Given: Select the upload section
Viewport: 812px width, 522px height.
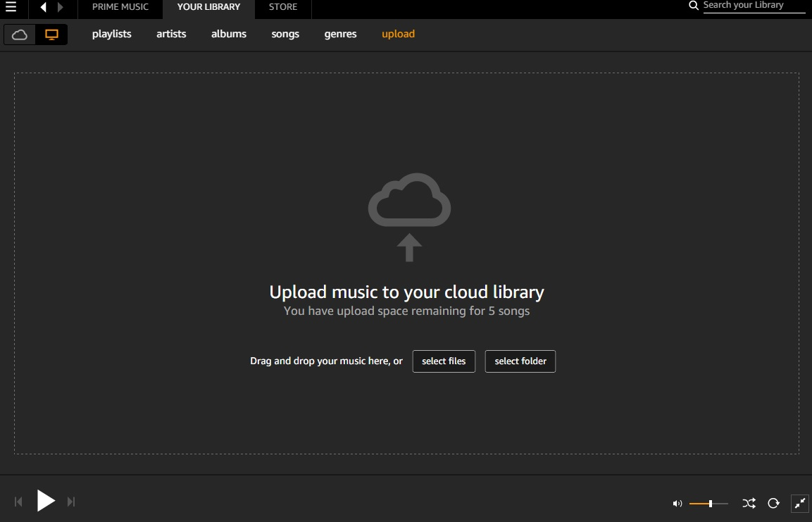Looking at the screenshot, I should [398, 35].
